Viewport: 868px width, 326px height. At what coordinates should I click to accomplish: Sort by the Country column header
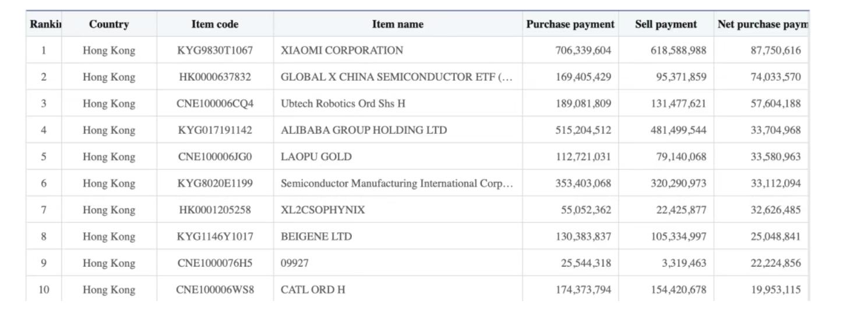[x=109, y=24]
